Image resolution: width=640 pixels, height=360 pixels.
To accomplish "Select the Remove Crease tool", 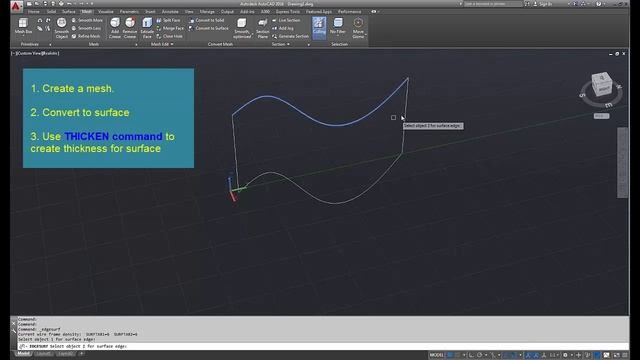I will point(130,28).
